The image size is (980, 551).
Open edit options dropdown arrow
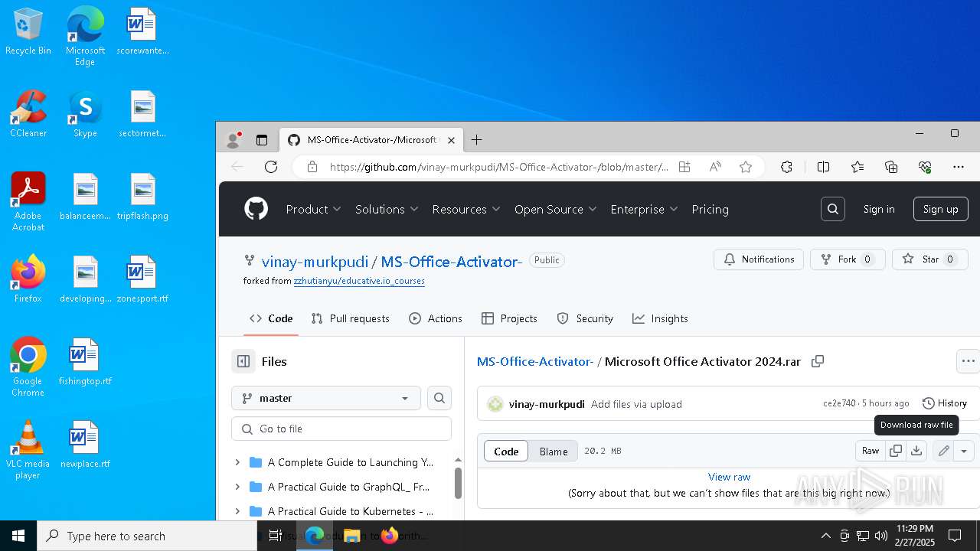(x=964, y=451)
